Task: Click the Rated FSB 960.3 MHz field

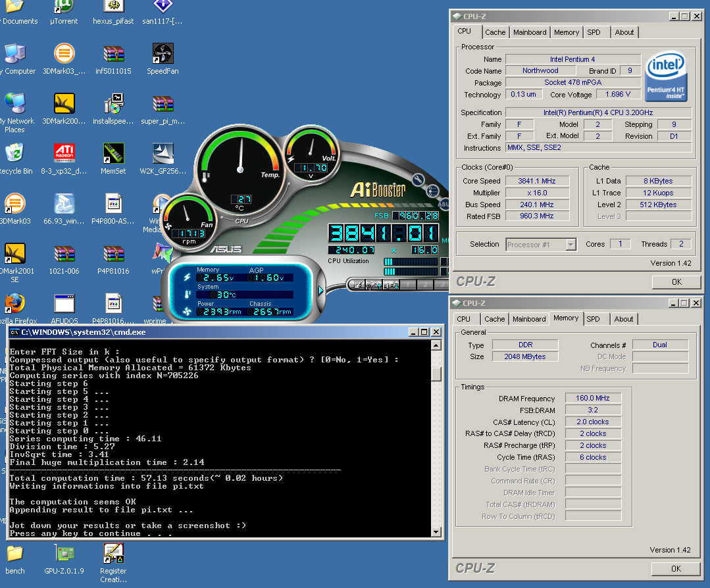Action: coord(536,216)
